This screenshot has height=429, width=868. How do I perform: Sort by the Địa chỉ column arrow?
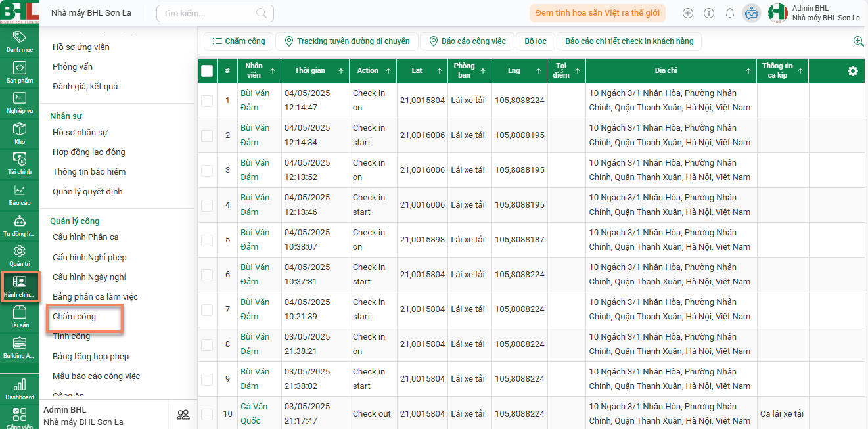[749, 71]
